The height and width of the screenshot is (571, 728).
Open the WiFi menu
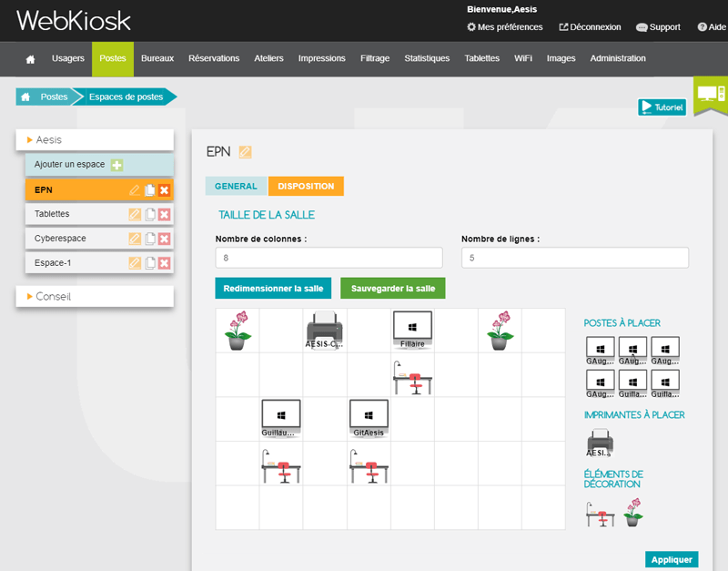[x=522, y=58]
